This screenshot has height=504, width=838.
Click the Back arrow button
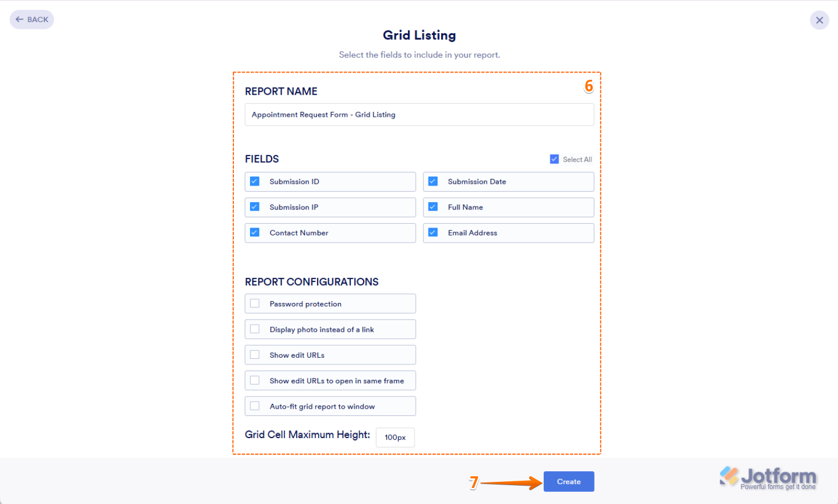point(32,19)
